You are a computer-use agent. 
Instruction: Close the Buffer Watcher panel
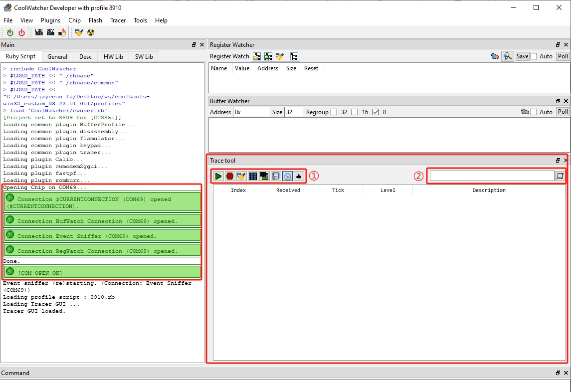point(566,101)
